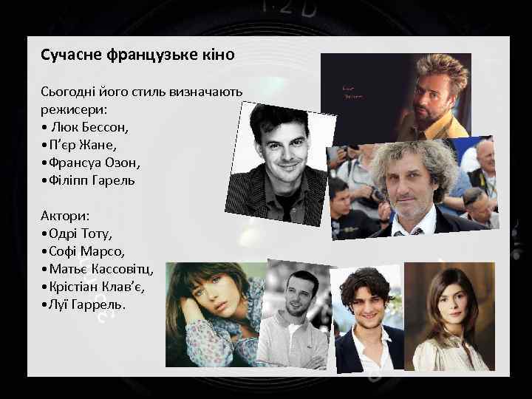Image resolution: width=532 pixels, height=399 pixels.
Task: Select the photo of the curly-haired young man in dark blazer
Action: tap(369, 318)
